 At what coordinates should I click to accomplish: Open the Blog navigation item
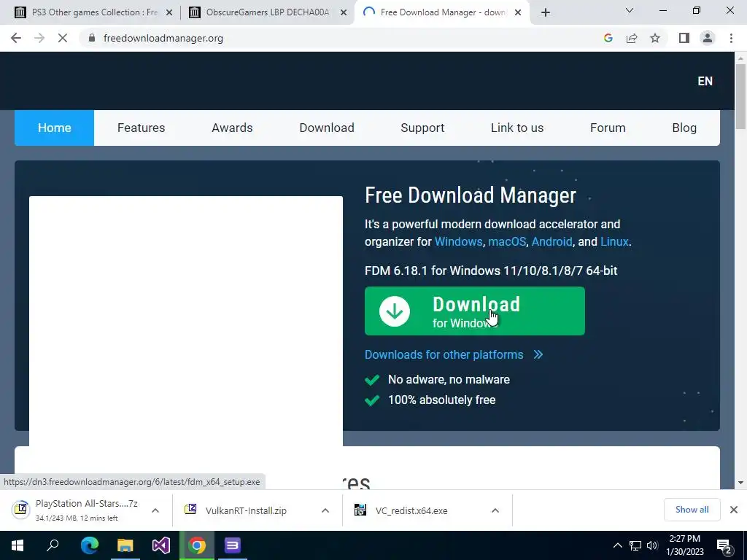click(684, 128)
